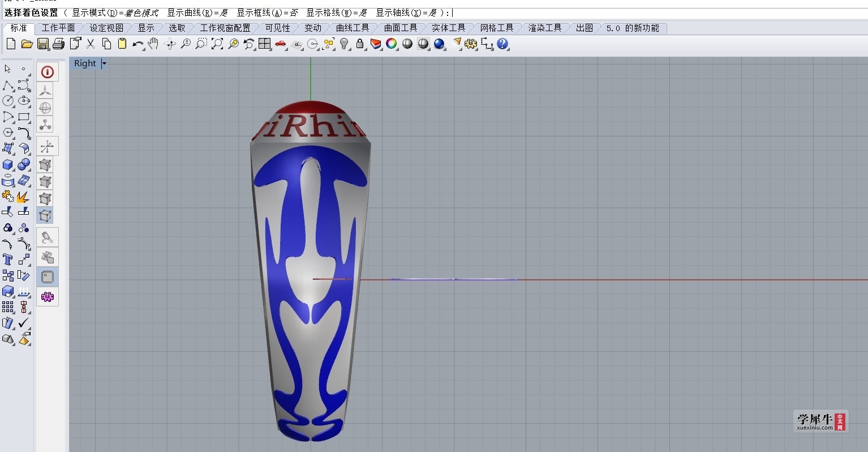The height and width of the screenshot is (452, 868).
Task: Select the Circle tool in left toolbar
Action: pos(8,100)
